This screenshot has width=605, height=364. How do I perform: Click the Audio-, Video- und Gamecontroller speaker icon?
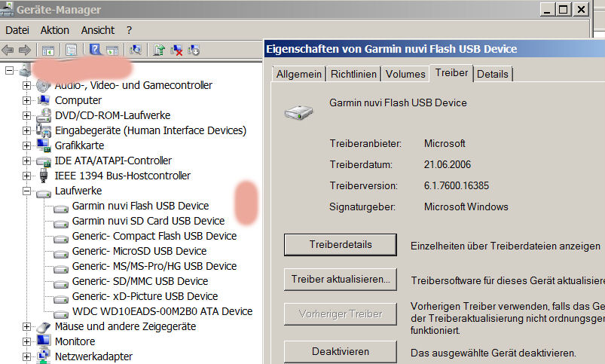(x=43, y=85)
